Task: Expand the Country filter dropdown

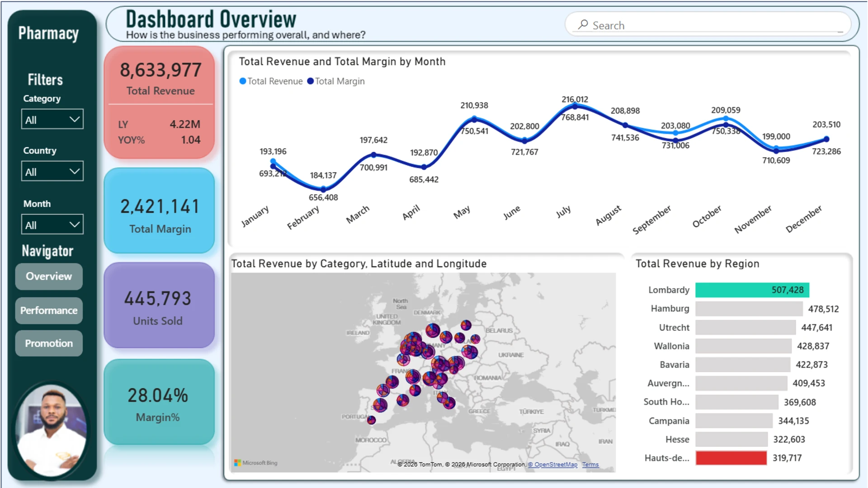Action: click(x=52, y=171)
